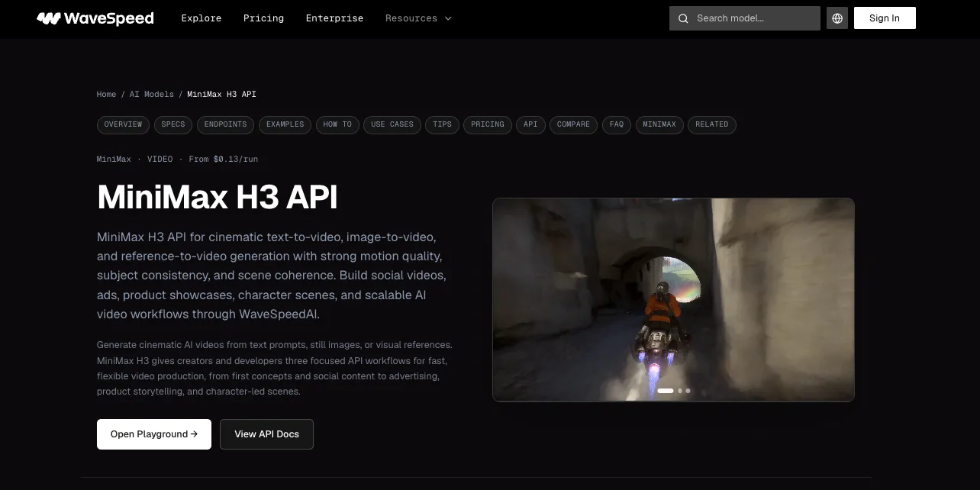The image size is (980, 490).
Task: Click the search magnifier icon
Action: (683, 18)
